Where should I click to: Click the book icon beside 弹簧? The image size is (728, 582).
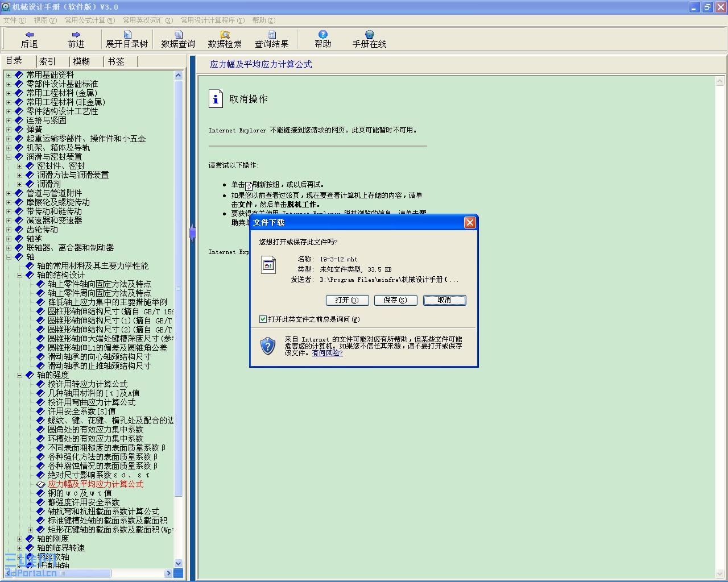(19, 130)
